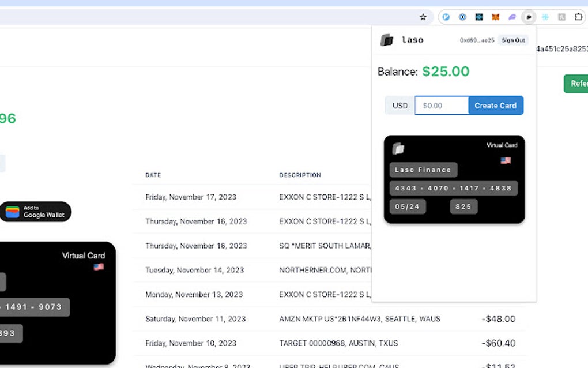Bookmark this page with the star icon

pyautogui.click(x=423, y=17)
